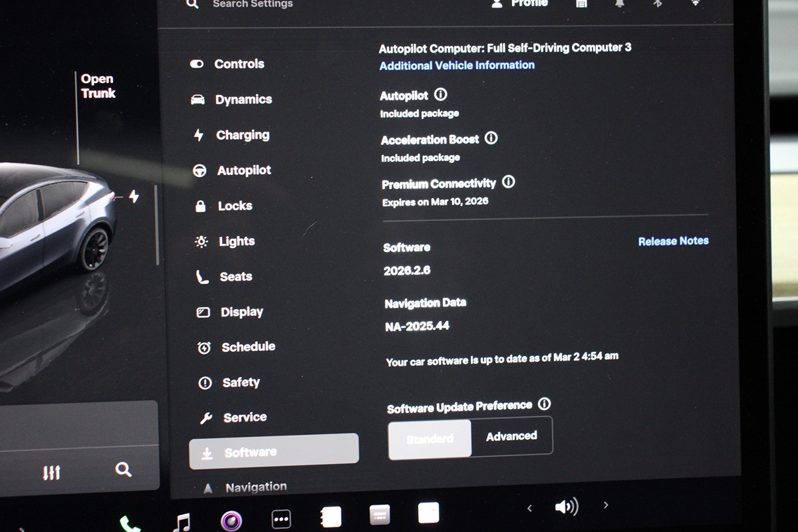Tap the Search Settings field
This screenshot has width=798, height=532.
pyautogui.click(x=253, y=4)
